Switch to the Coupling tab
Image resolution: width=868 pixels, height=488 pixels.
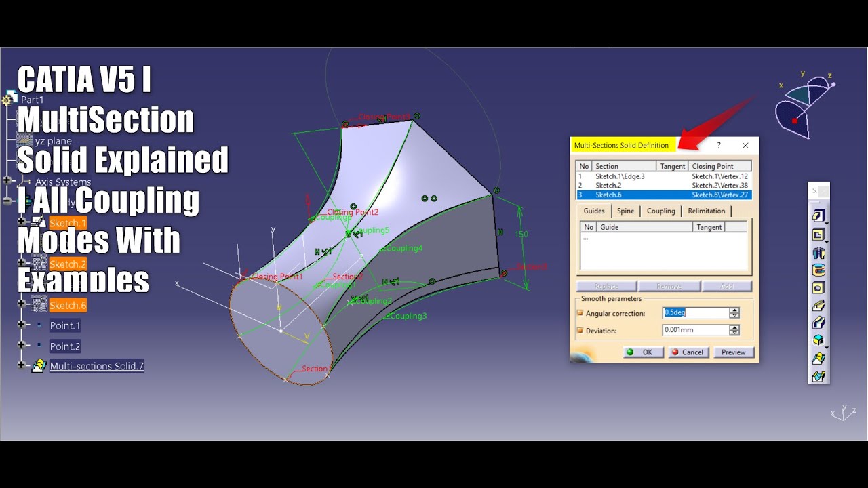pyautogui.click(x=660, y=211)
